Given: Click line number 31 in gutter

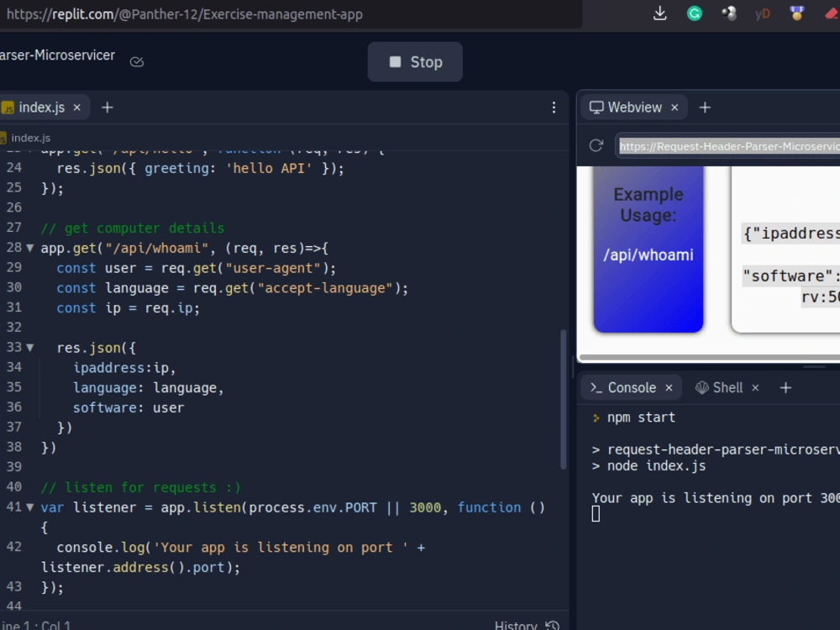Looking at the screenshot, I should click(x=14, y=307).
